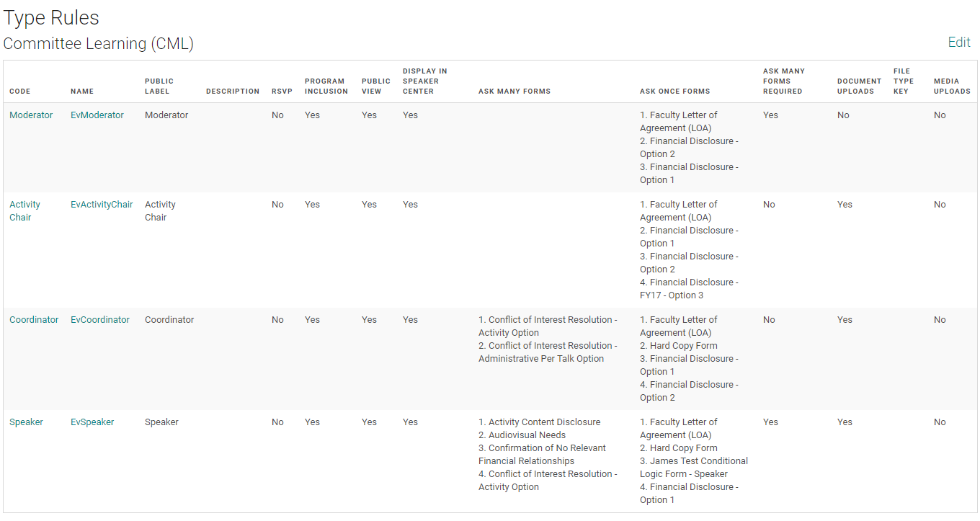Open the Moderator code link
Image resolution: width=980 pixels, height=521 pixels.
point(31,115)
